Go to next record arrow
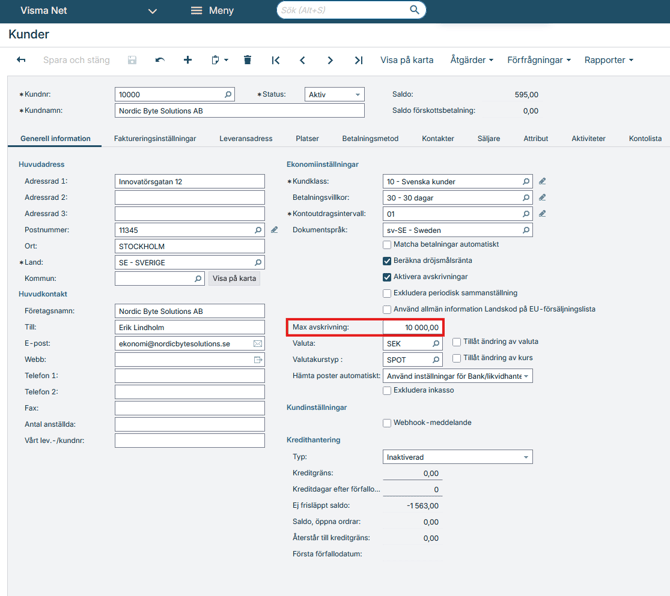This screenshot has height=596, width=670. click(330, 60)
